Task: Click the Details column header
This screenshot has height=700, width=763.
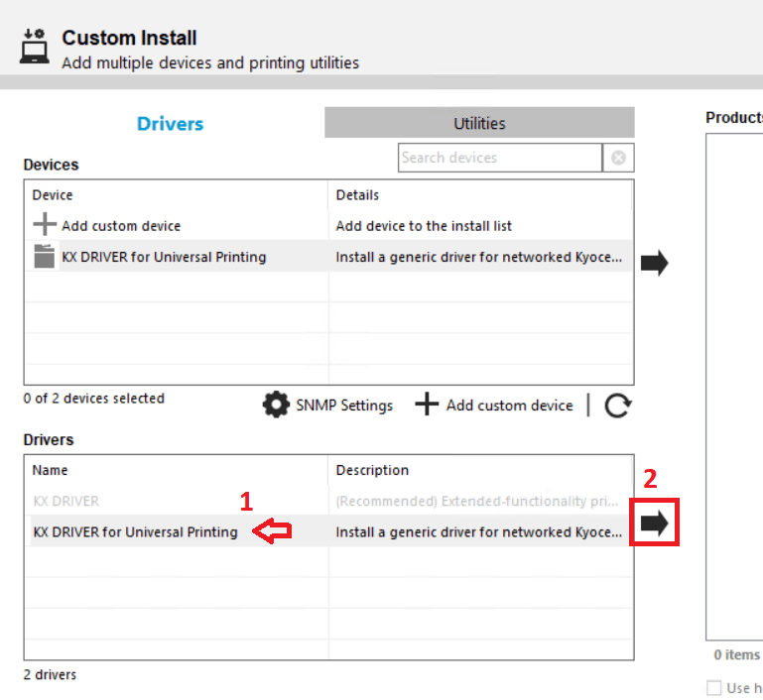Action: click(x=357, y=195)
